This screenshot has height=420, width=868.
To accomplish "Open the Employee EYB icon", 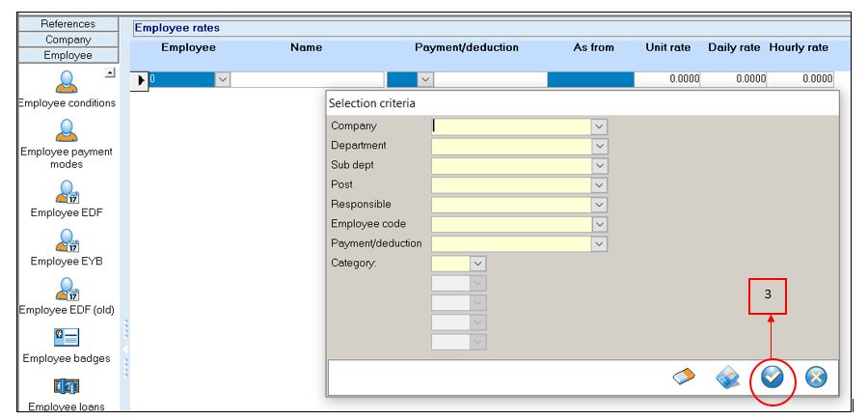I will tap(67, 238).
